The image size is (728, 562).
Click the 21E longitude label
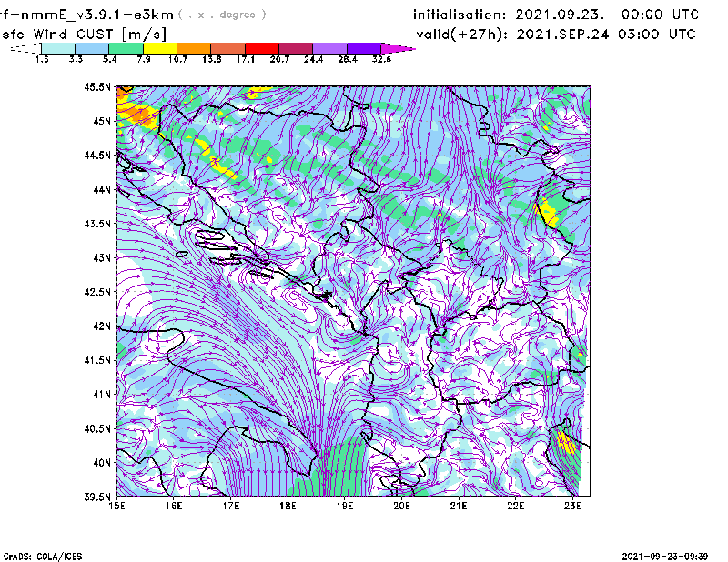(x=459, y=506)
